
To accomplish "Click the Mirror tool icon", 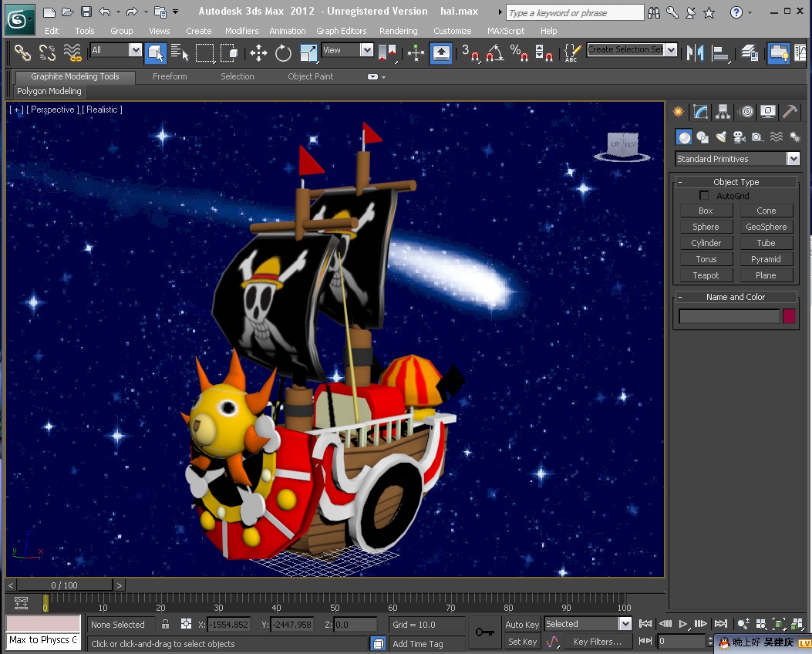I will 695,52.
